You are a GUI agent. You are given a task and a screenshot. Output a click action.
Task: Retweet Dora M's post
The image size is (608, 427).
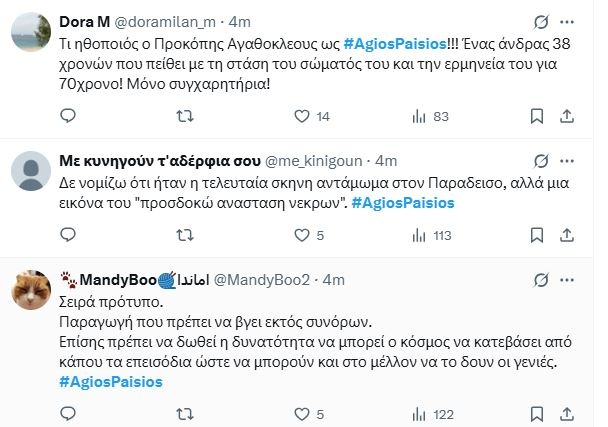pos(182,118)
